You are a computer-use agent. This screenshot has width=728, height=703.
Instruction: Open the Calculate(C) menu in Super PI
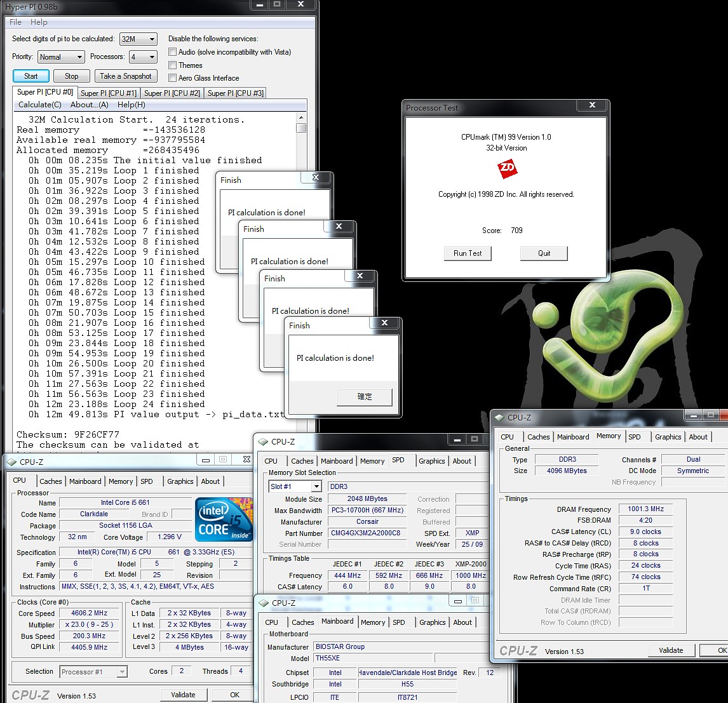(40, 105)
